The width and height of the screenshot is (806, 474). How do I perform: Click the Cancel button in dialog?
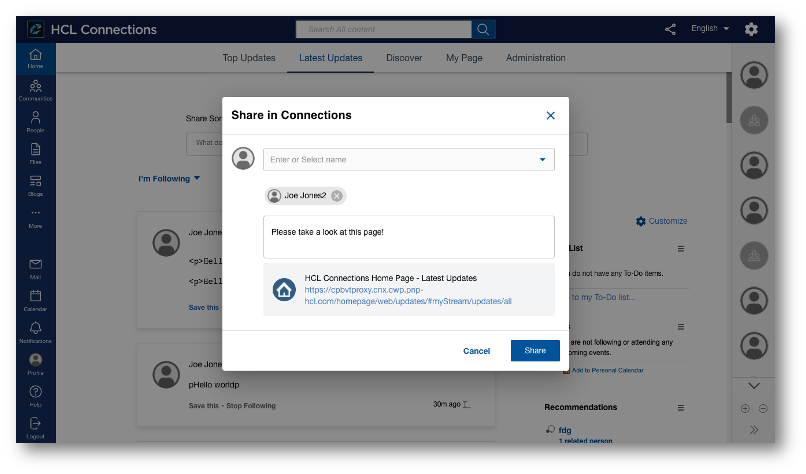(x=477, y=351)
